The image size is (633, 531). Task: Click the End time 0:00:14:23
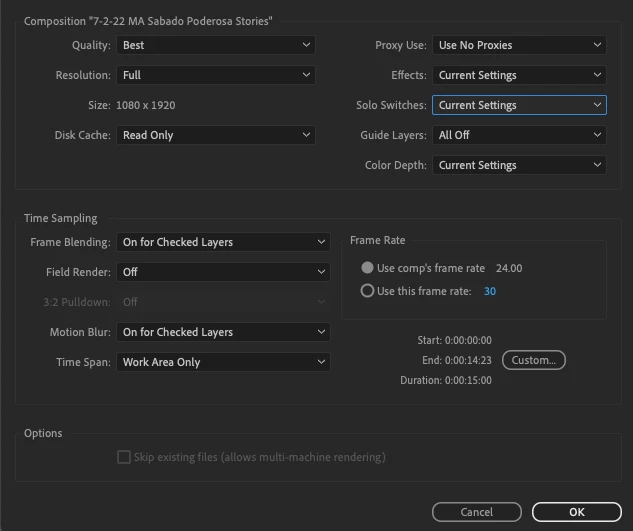[x=468, y=360]
